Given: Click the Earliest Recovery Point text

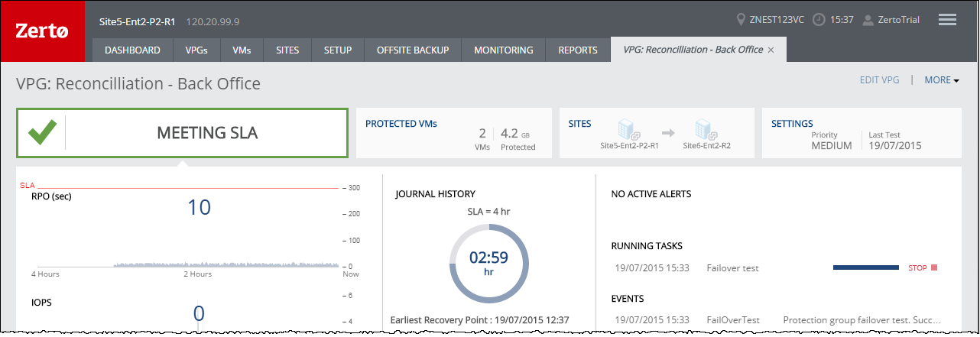Looking at the screenshot, I should pos(481,319).
